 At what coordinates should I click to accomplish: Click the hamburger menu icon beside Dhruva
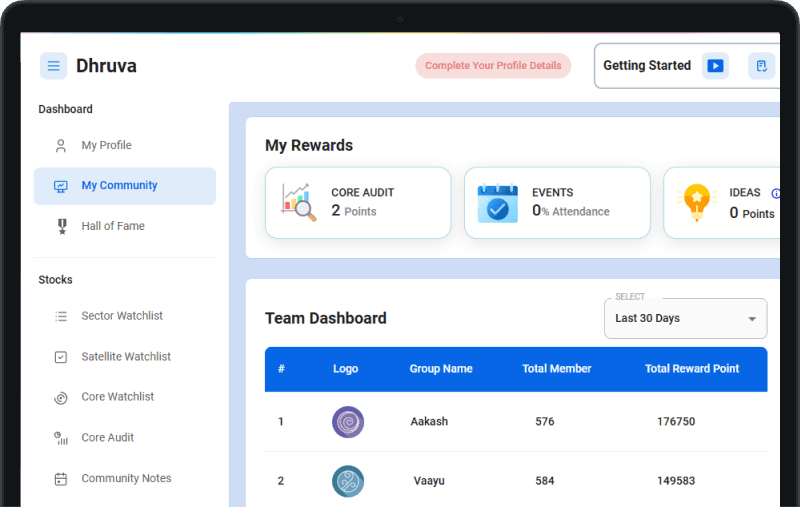(53, 66)
